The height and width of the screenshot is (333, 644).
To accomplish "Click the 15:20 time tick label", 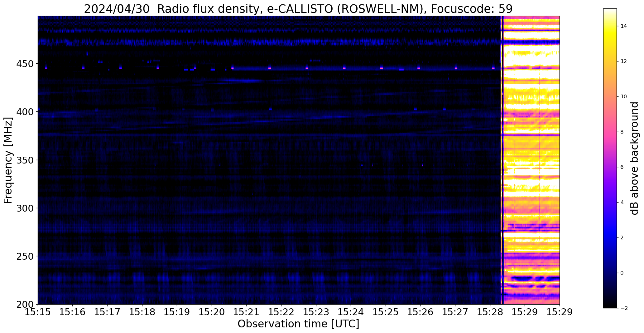I will click(x=212, y=312).
